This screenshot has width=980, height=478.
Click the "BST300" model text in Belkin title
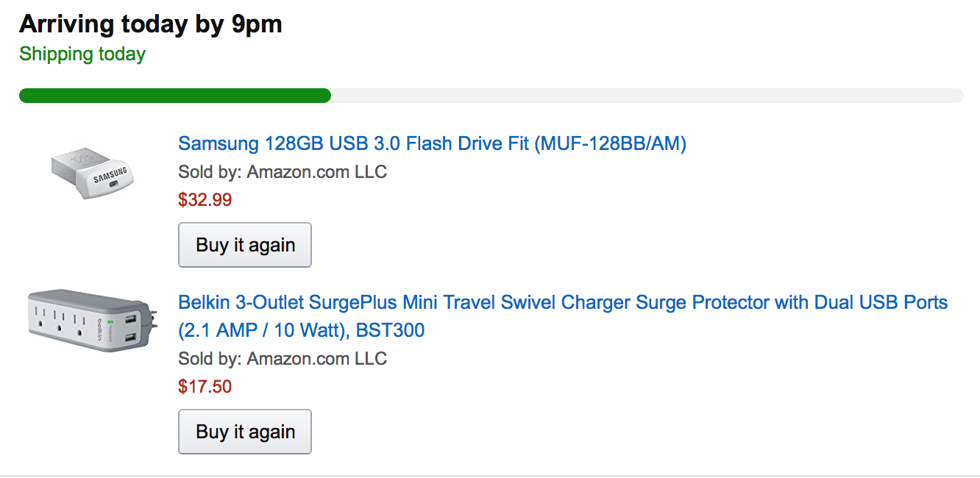tap(390, 331)
